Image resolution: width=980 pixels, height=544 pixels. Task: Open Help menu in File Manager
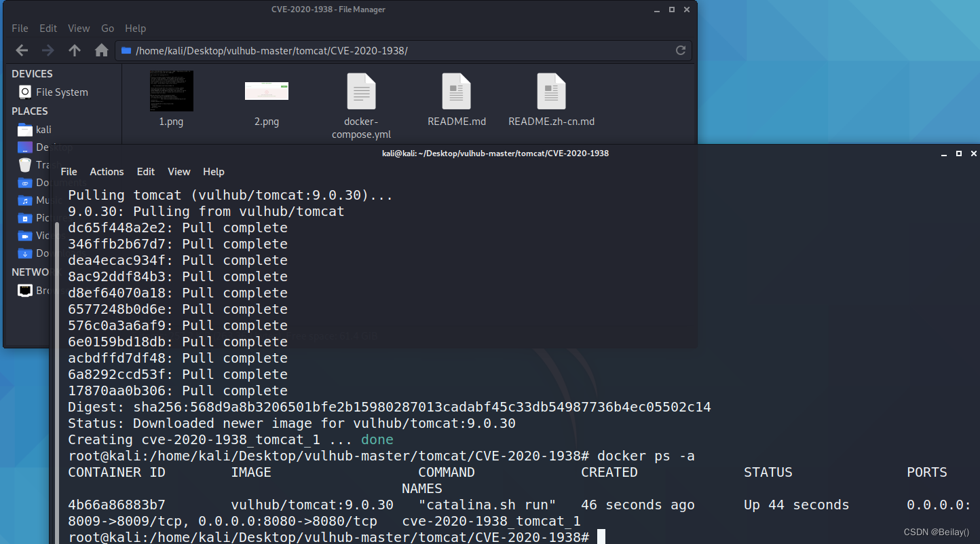[x=136, y=29]
